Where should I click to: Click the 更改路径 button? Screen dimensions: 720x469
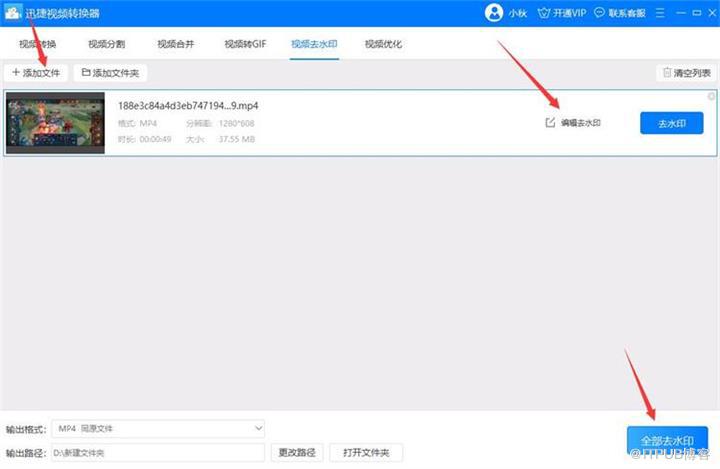pos(297,453)
